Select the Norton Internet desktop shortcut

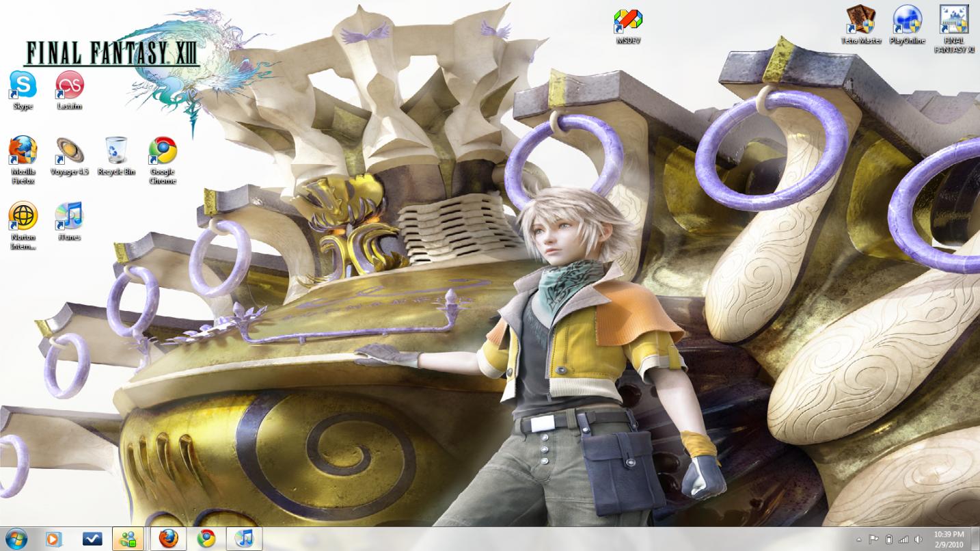click(23, 226)
